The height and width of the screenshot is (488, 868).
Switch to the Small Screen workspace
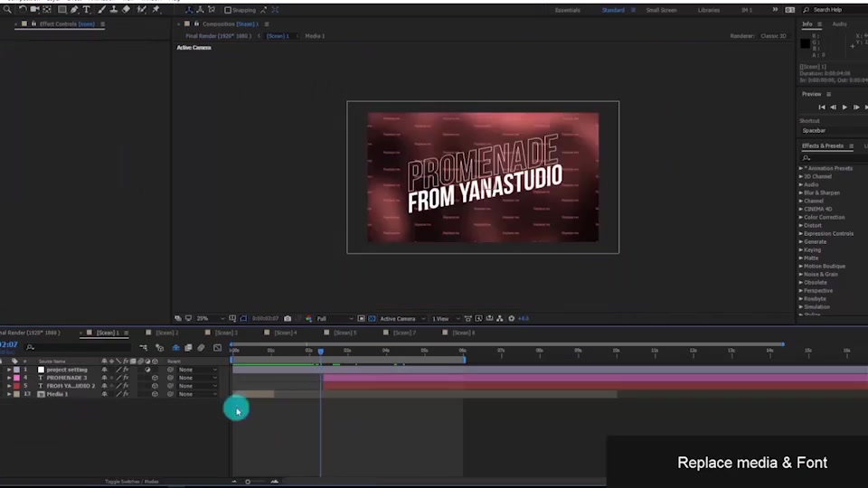point(661,10)
